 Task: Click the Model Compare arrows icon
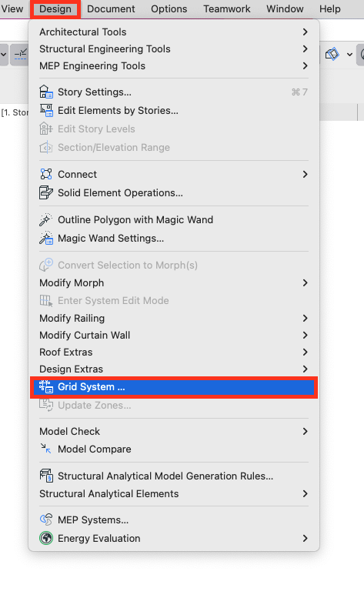[46, 449]
